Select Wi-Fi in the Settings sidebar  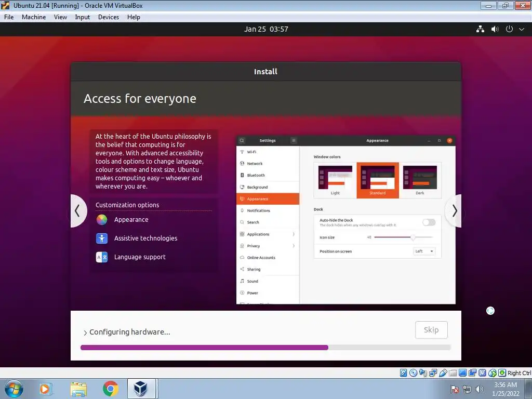click(x=268, y=152)
